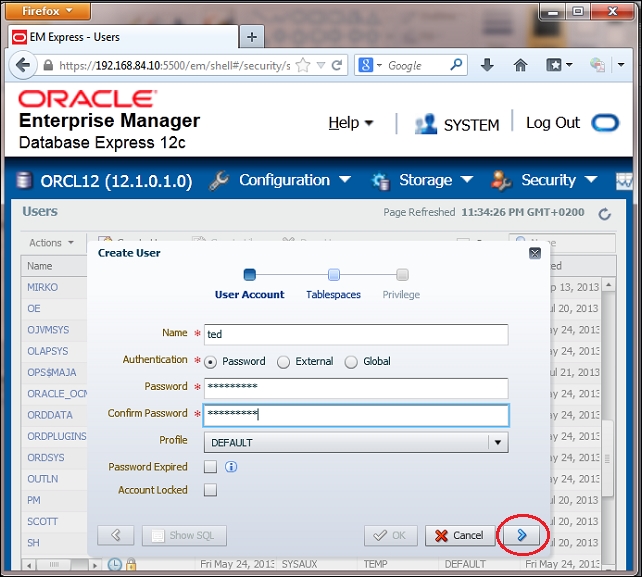This screenshot has height=577, width=642.
Task: Bookmark this page with the star icon
Action: (303, 66)
